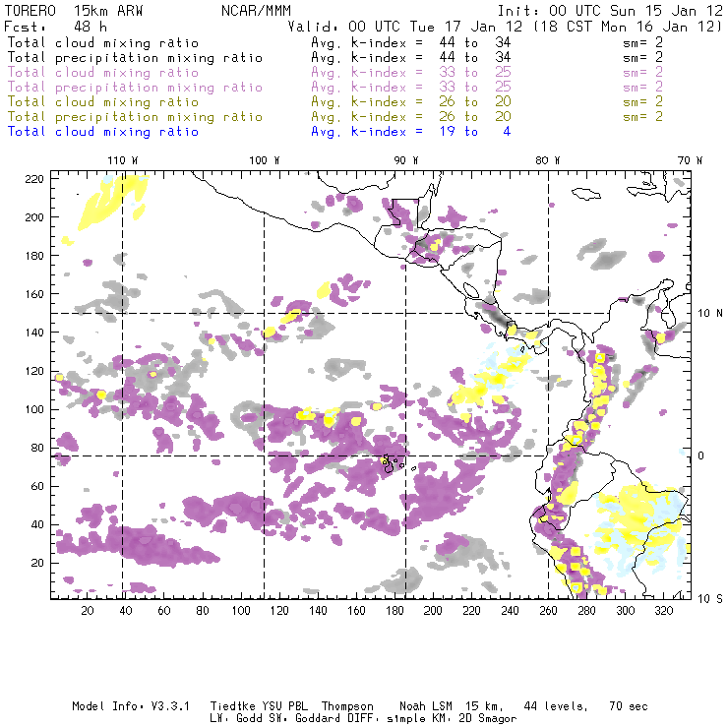Image resolution: width=728 pixels, height=728 pixels.
Task: Click the '100 W' longitude label
Action: point(265,160)
